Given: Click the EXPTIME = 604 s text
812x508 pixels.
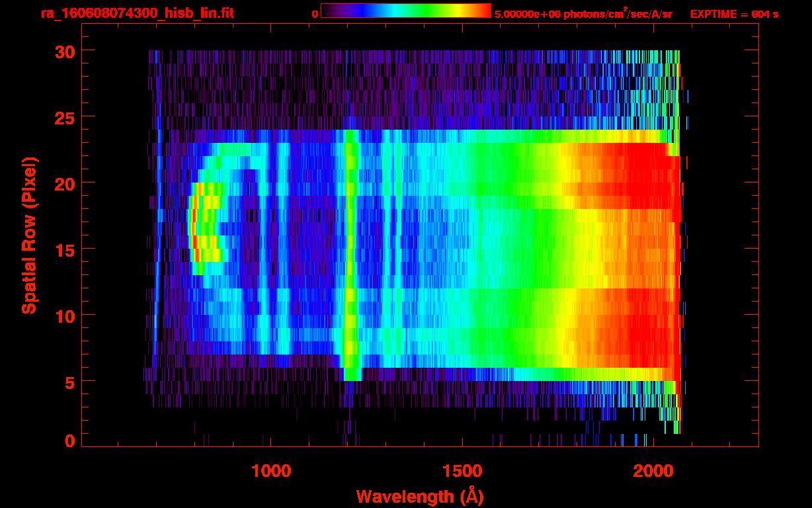Looking at the screenshot, I should tap(734, 14).
